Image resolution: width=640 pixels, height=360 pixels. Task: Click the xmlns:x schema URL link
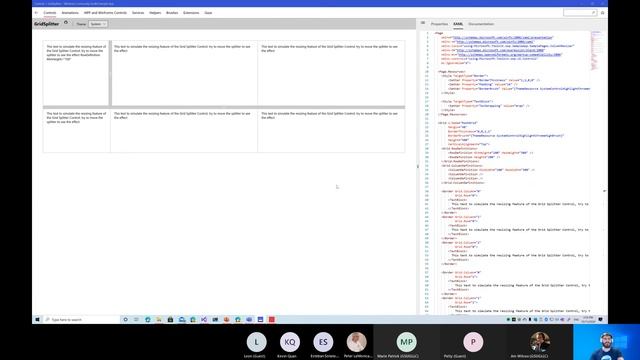(495, 42)
